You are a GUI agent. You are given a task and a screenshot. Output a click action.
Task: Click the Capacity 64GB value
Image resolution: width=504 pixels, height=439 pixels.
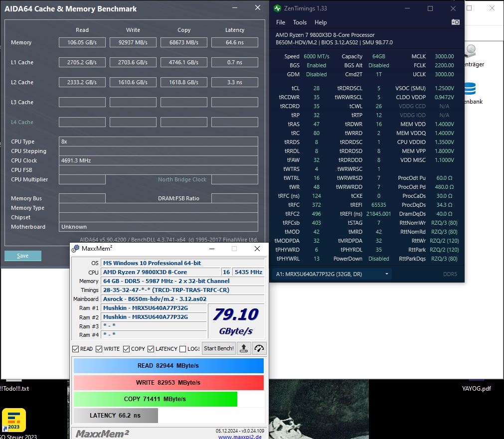pos(379,56)
